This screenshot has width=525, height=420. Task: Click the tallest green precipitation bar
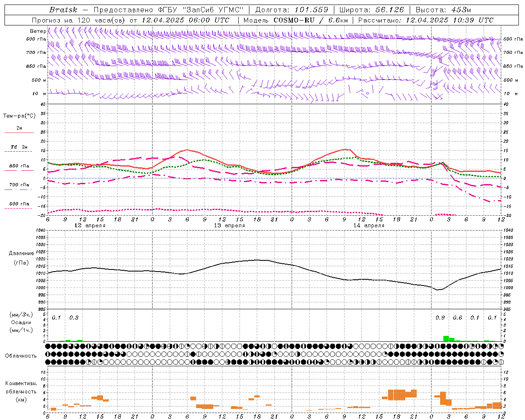tap(446, 338)
